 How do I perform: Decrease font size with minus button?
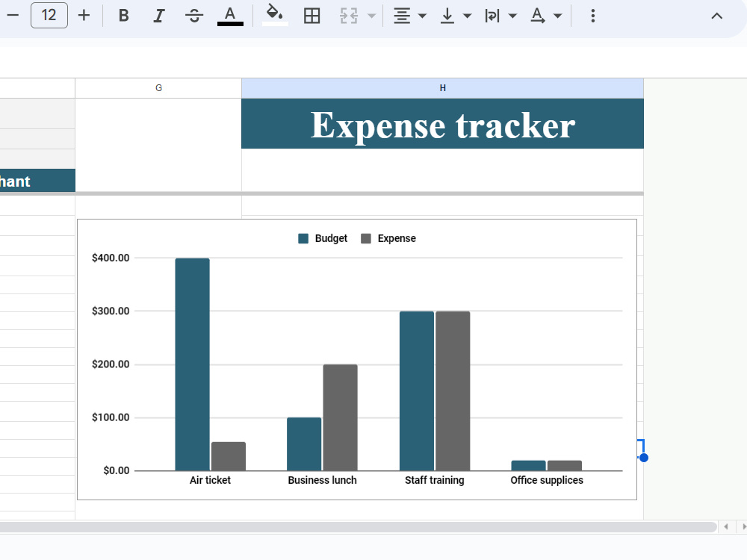point(13,15)
